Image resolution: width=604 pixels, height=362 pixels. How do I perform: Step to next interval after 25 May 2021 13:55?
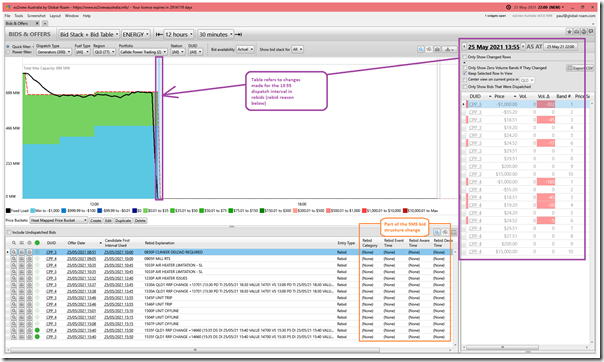(523, 47)
